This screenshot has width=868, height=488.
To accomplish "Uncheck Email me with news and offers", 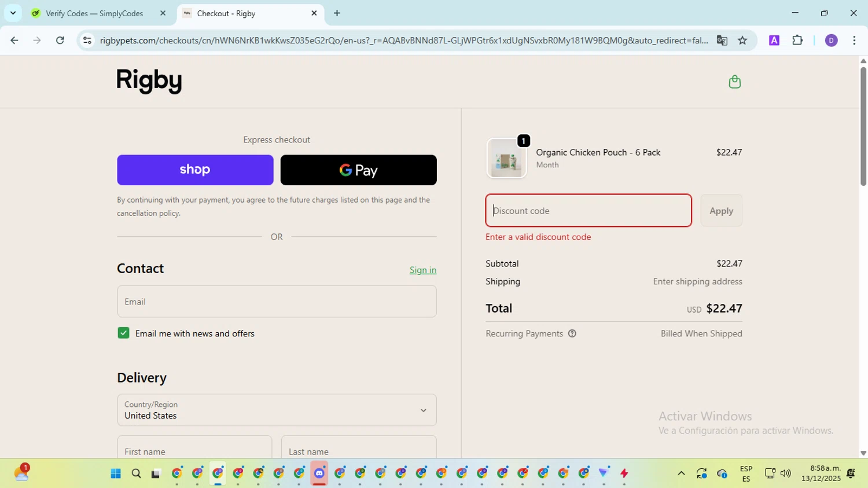I will 123,333.
